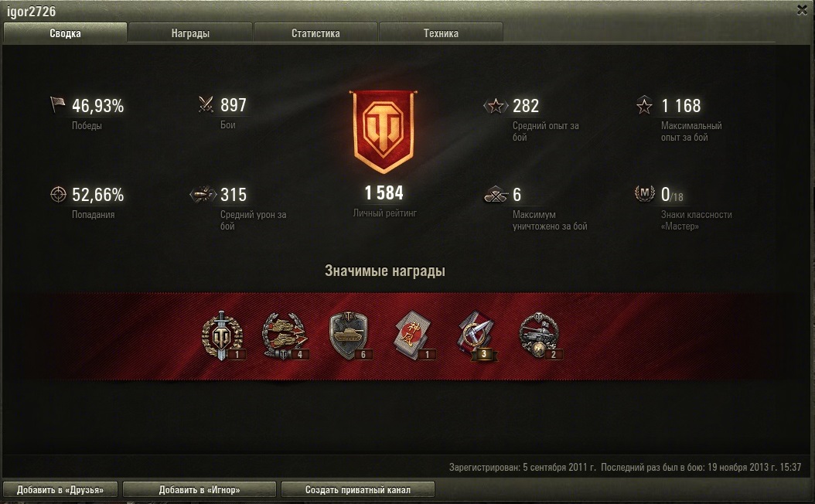Switch to the Награды tab
This screenshot has width=815, height=504.
pyautogui.click(x=190, y=32)
